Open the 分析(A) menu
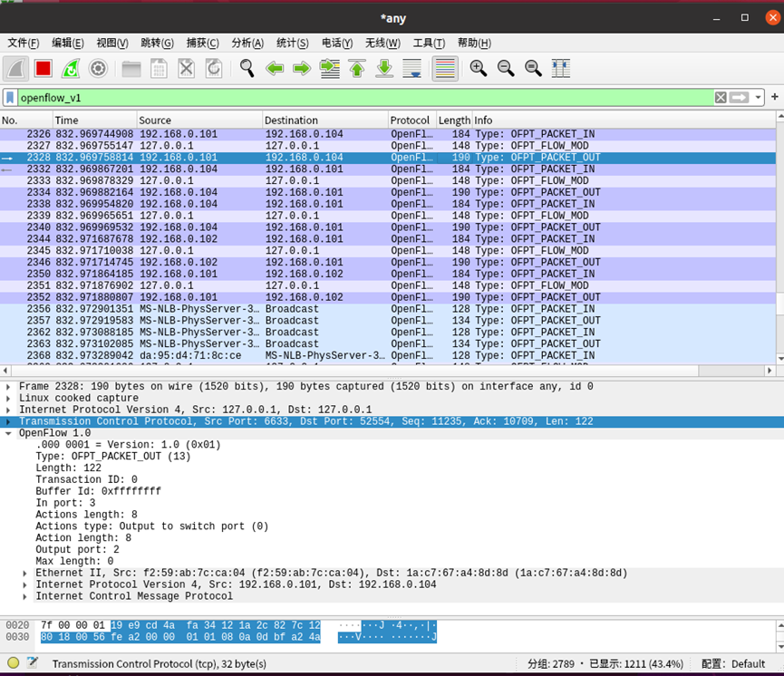The height and width of the screenshot is (676, 784). (x=247, y=43)
